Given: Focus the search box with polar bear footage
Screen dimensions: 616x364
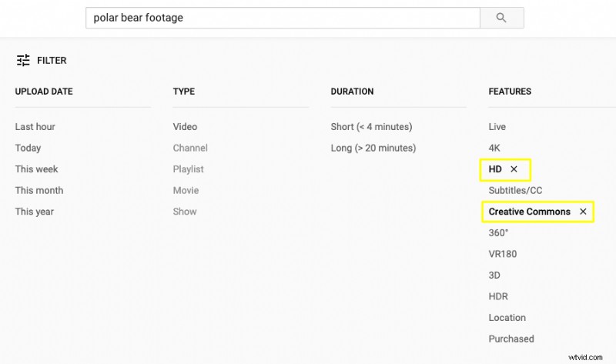Looking at the screenshot, I should tap(283, 18).
